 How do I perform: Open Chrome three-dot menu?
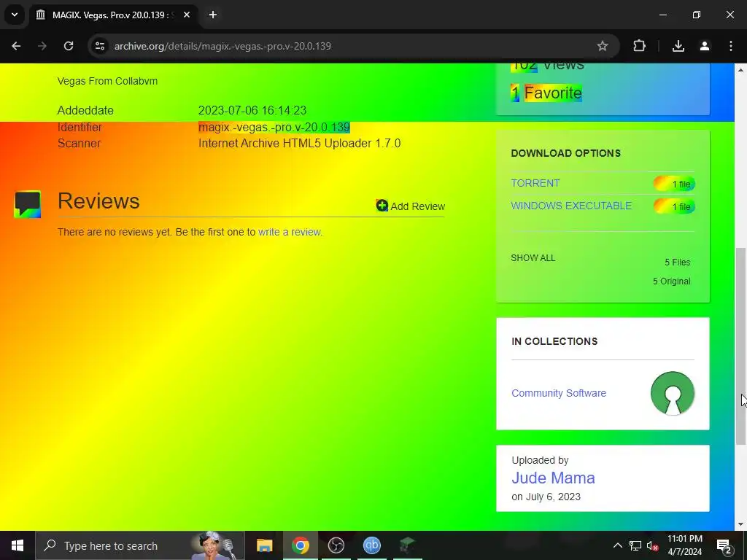point(731,46)
